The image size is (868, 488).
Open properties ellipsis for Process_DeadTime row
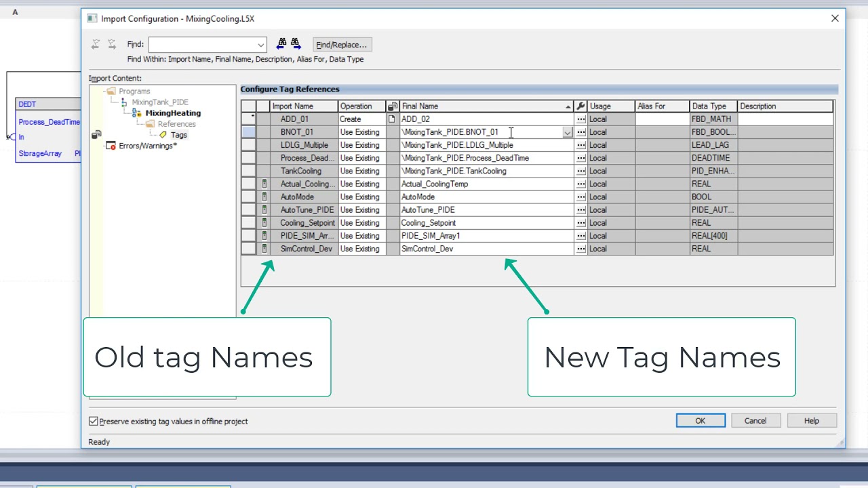click(x=580, y=158)
